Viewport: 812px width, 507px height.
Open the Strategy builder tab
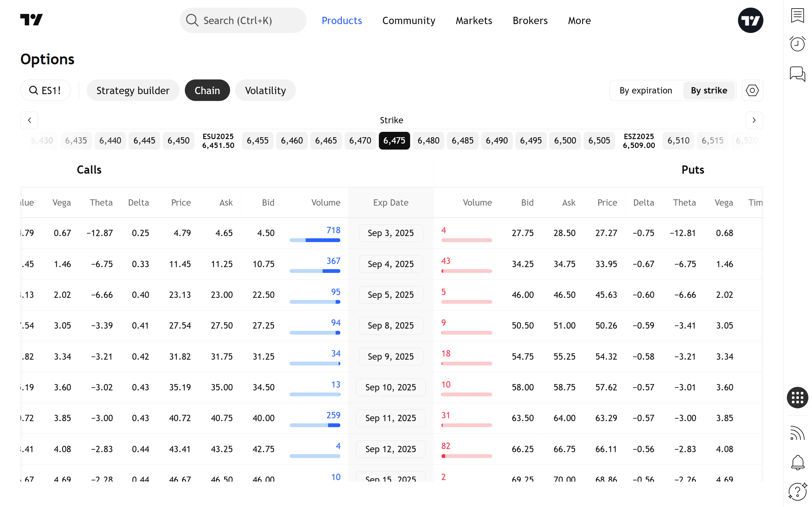pos(133,90)
